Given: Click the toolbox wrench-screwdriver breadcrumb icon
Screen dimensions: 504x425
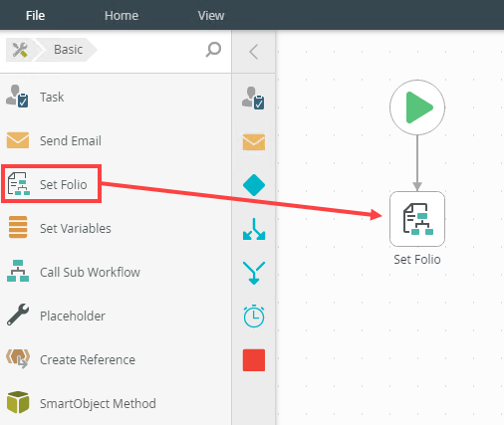Looking at the screenshot, I should coord(20,50).
